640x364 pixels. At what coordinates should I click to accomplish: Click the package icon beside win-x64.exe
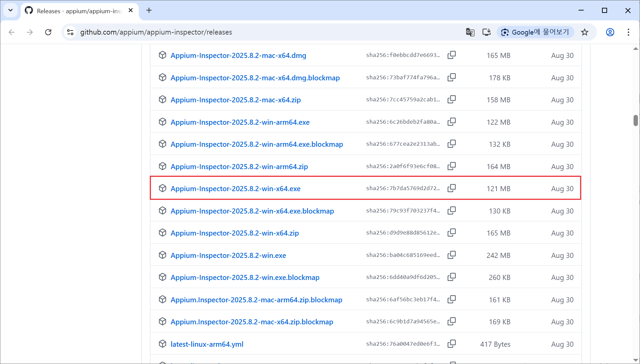163,188
